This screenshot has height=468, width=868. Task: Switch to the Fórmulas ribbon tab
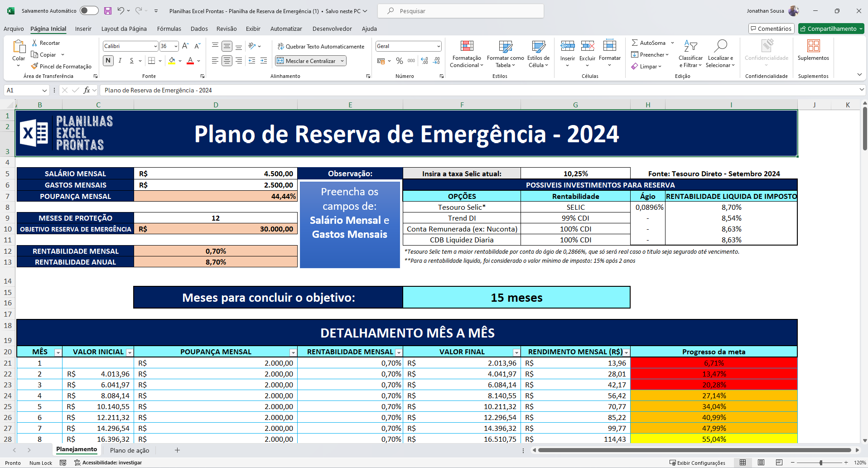[x=169, y=29]
